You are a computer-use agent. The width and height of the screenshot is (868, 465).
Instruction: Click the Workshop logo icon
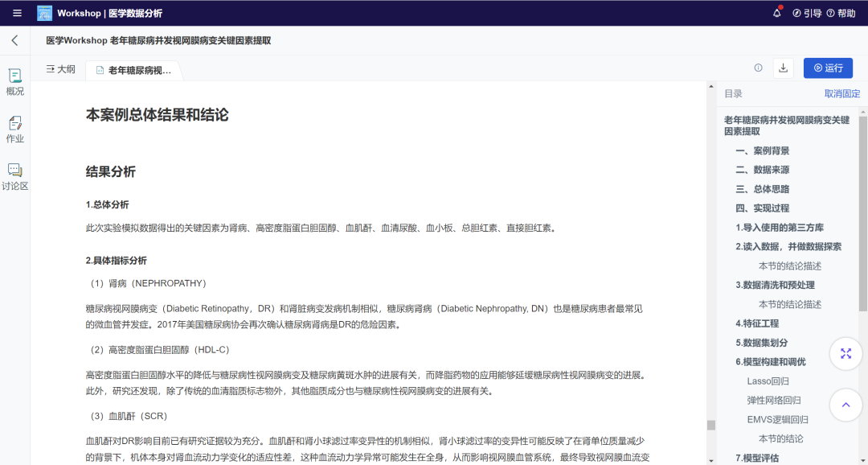[44, 13]
